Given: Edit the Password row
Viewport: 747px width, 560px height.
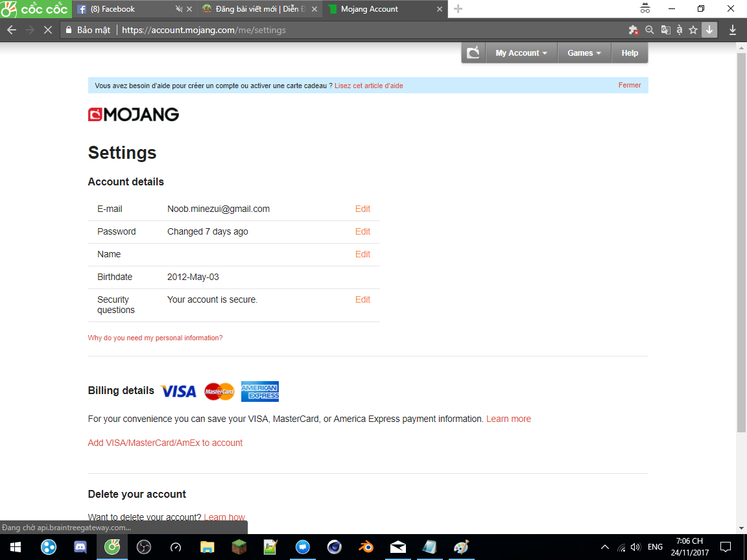Looking at the screenshot, I should click(x=362, y=232).
